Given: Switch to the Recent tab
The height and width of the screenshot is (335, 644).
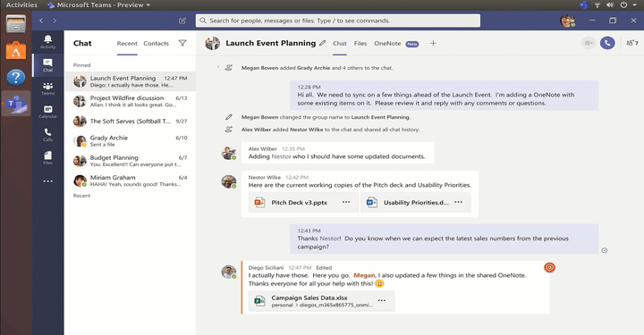Looking at the screenshot, I should (127, 44).
